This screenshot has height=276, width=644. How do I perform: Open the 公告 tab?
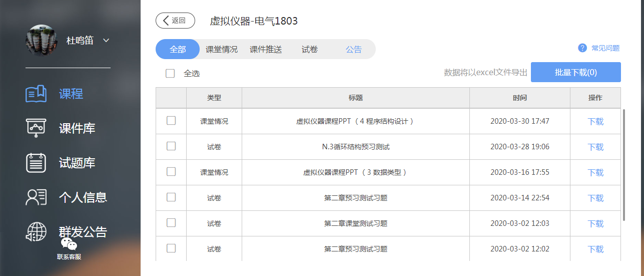coord(354,50)
